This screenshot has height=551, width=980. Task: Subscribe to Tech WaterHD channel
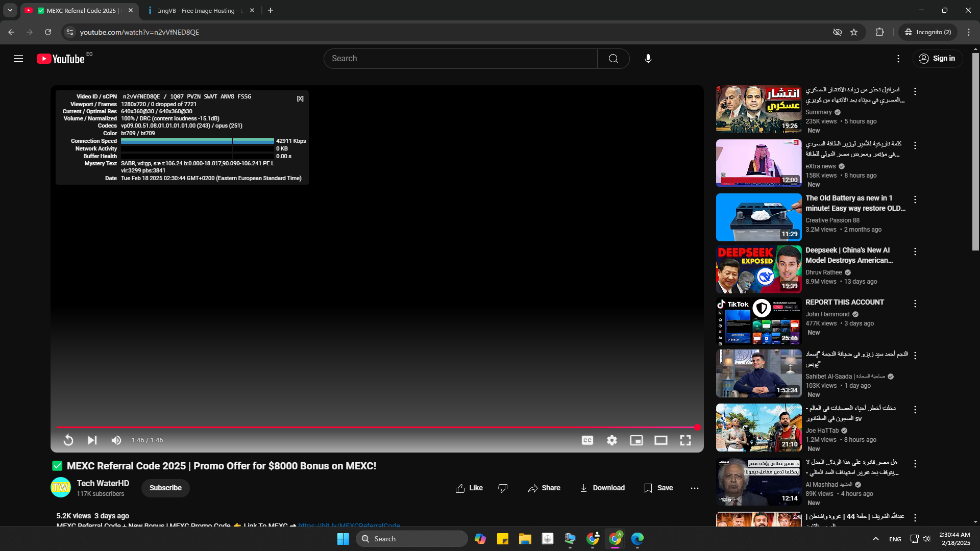tap(165, 488)
